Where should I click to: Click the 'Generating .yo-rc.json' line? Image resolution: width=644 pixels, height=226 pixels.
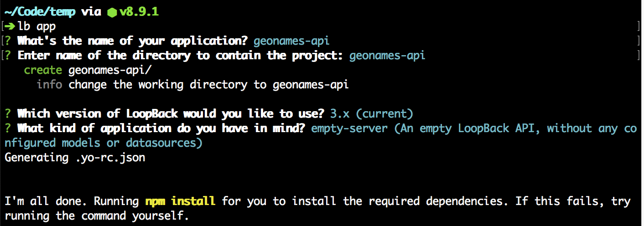point(75,158)
